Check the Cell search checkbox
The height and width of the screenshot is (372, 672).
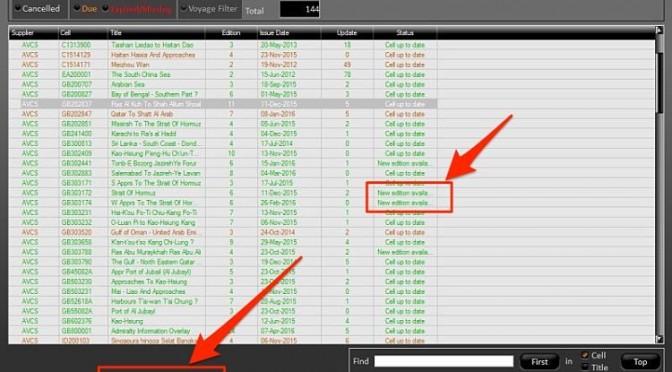[x=585, y=355]
